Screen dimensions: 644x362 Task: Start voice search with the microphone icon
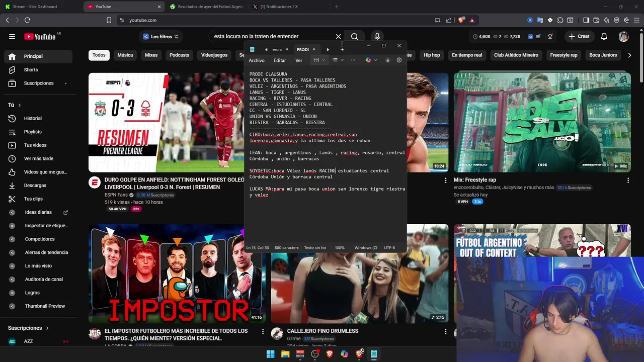[377, 36]
